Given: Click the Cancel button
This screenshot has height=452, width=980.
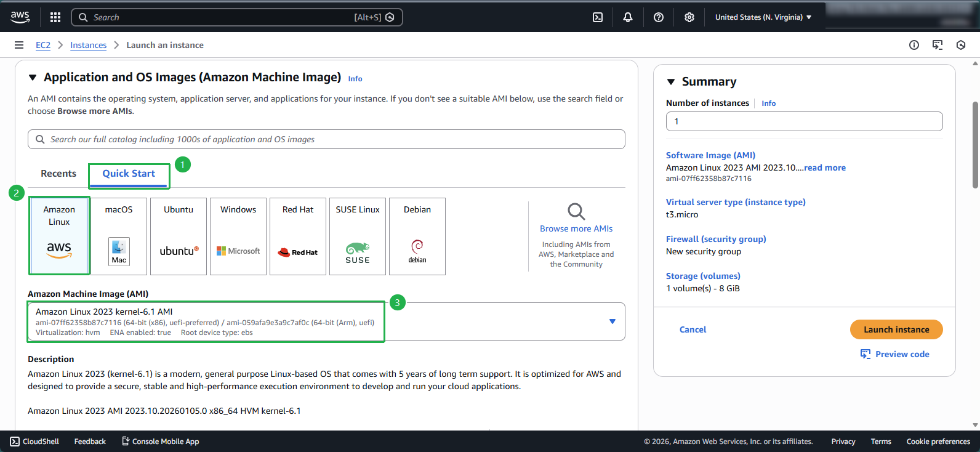Looking at the screenshot, I should click(x=693, y=329).
